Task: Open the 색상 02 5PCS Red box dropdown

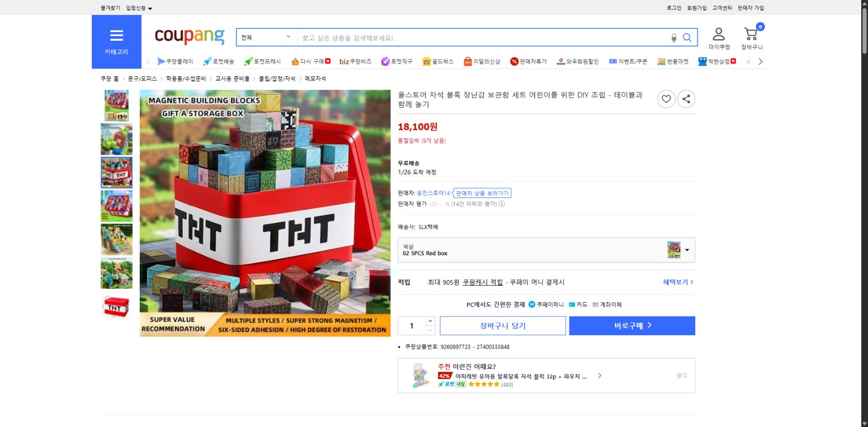Action: (546, 250)
